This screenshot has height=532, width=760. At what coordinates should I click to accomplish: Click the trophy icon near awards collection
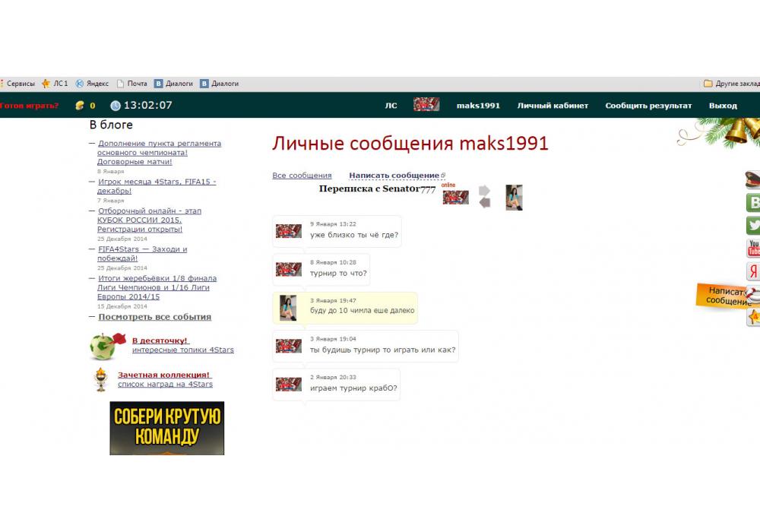100,378
